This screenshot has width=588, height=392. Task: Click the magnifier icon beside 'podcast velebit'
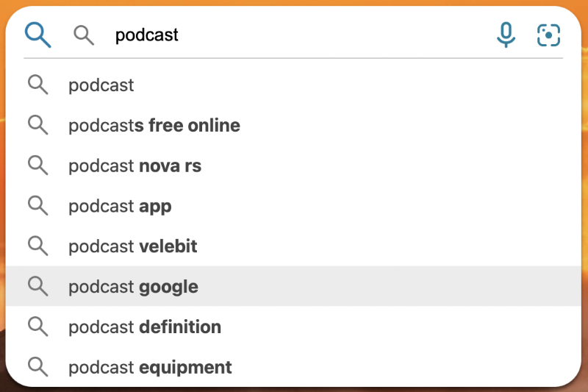point(38,246)
